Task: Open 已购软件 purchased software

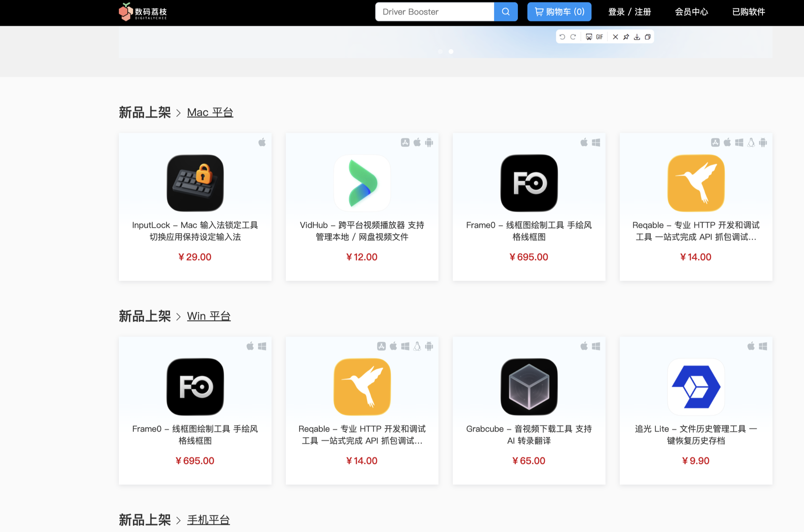Action: tap(748, 12)
